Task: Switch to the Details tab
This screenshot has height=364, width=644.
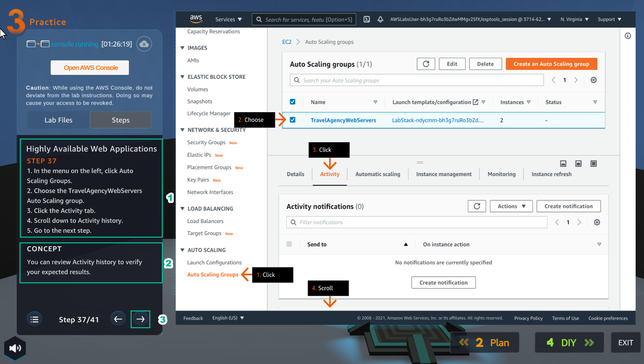Action: coord(295,174)
